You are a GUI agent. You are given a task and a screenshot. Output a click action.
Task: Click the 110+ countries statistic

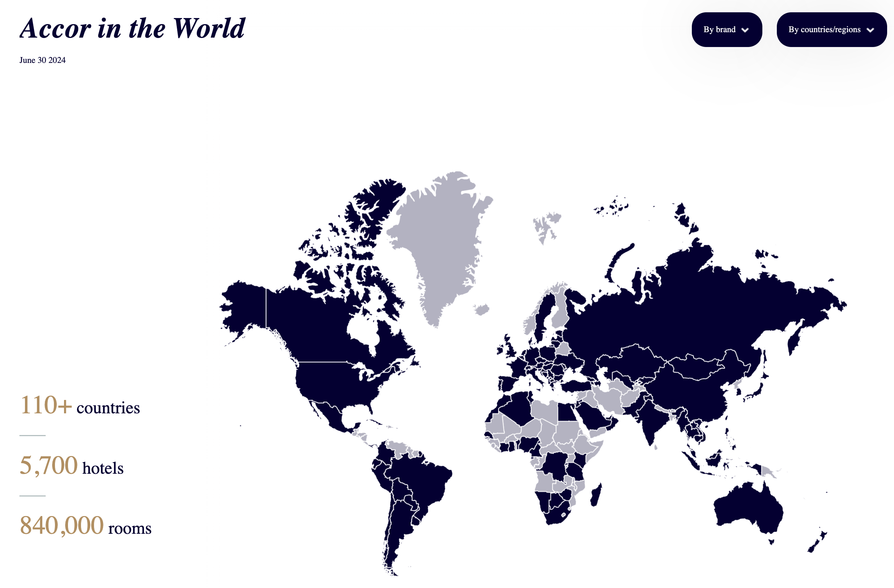80,406
